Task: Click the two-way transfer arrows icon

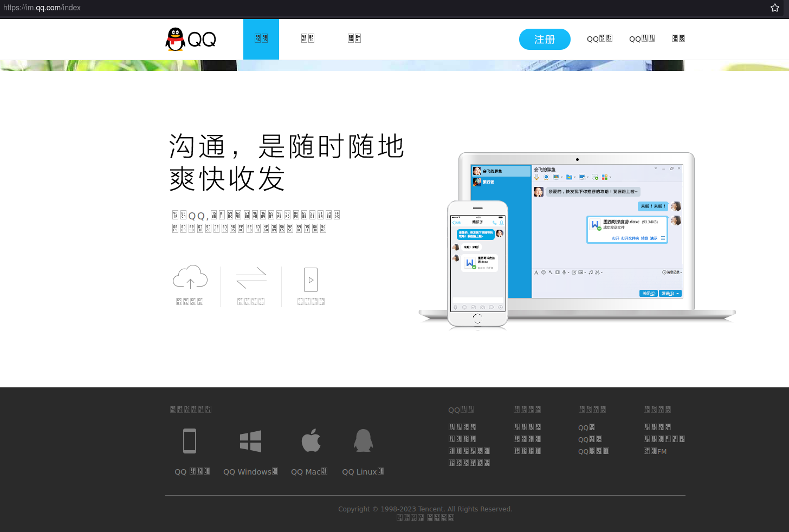Action: [251, 278]
